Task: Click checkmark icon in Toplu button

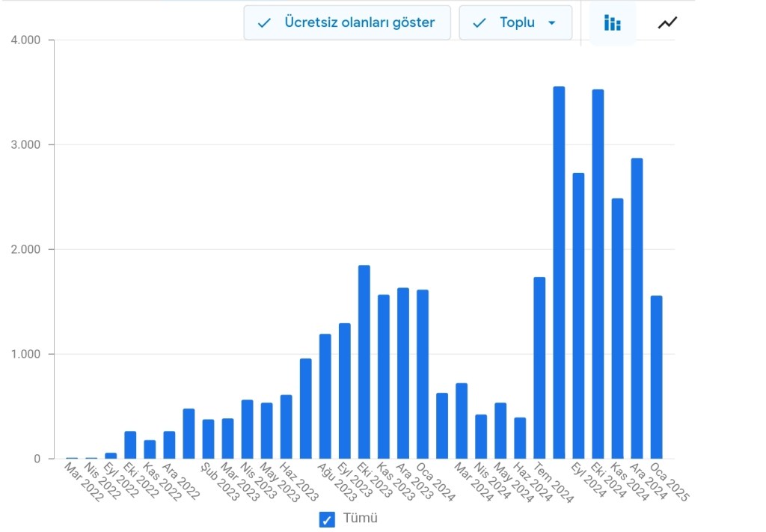Action: (x=479, y=23)
